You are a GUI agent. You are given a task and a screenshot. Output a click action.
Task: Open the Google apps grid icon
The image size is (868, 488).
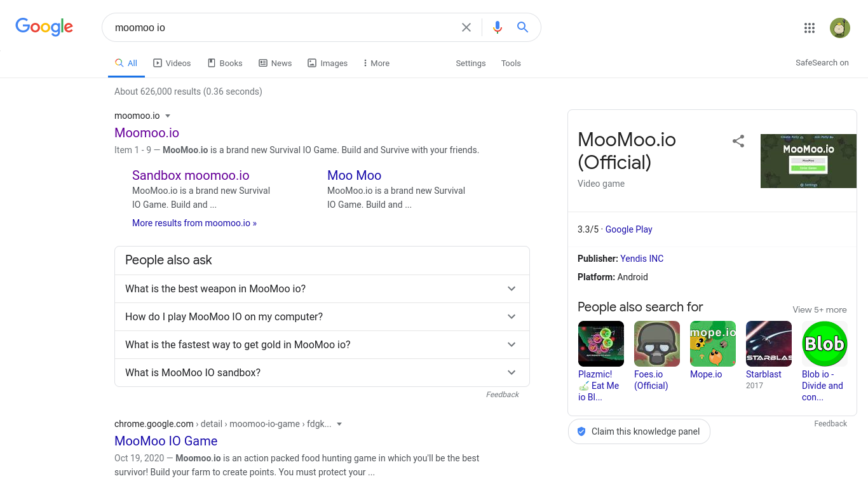(810, 28)
